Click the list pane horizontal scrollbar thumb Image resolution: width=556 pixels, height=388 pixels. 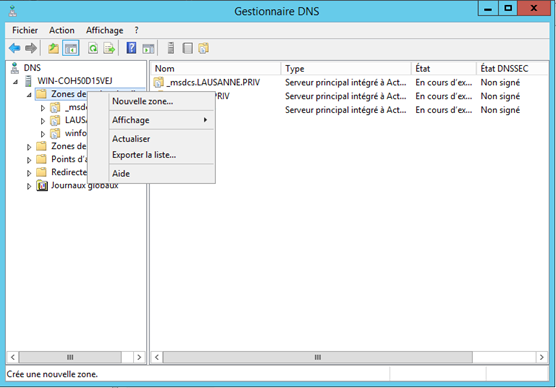click(x=318, y=357)
